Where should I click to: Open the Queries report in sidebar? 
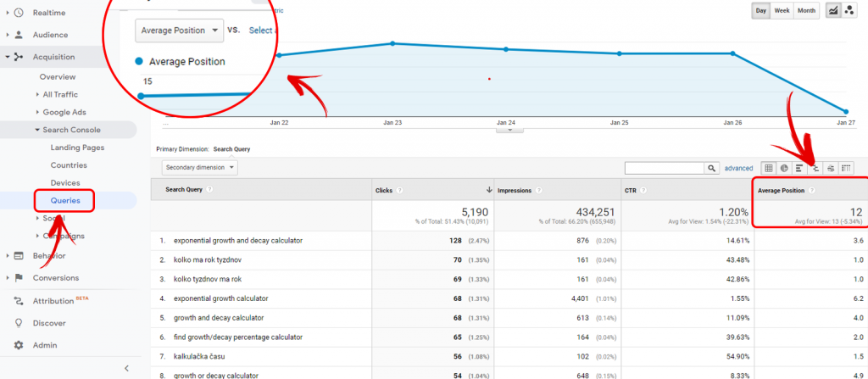click(65, 201)
